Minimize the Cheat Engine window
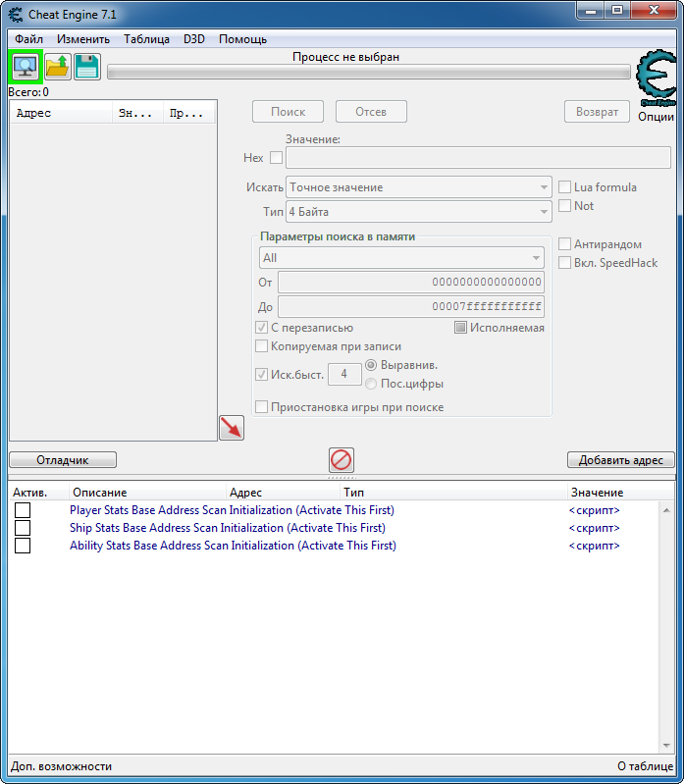This screenshot has width=684, height=784. click(x=591, y=11)
